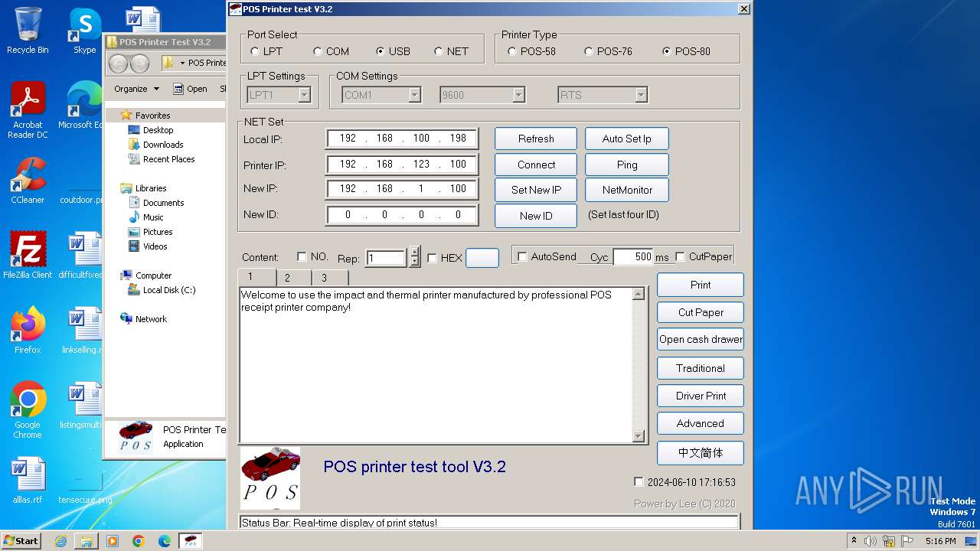Click the Cyc 500 ms input field
The width and height of the screenshot is (980, 551).
pyautogui.click(x=633, y=257)
